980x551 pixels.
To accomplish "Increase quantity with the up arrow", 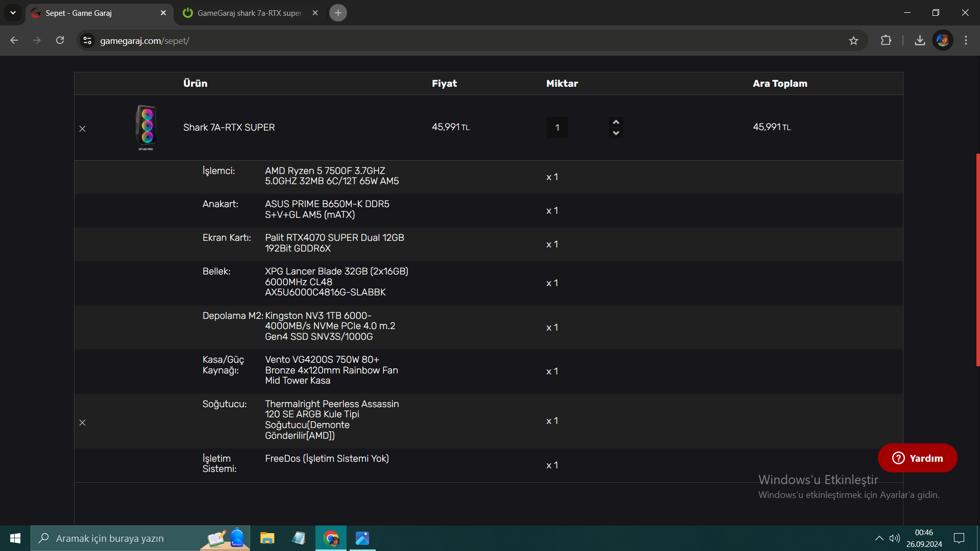I will (616, 122).
